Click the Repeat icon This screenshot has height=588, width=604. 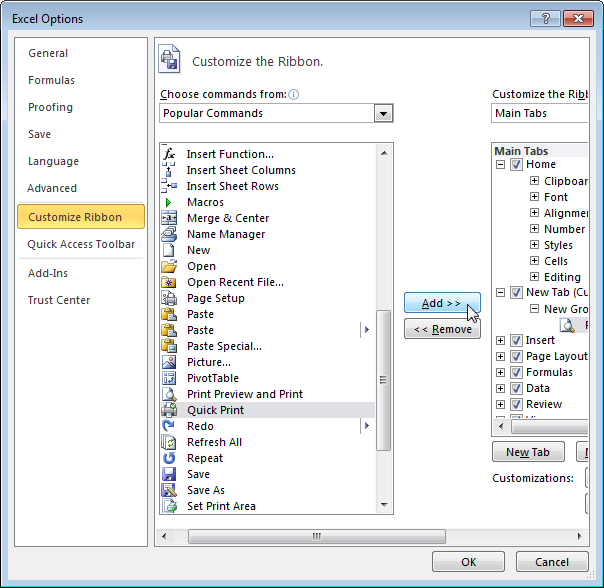(169, 458)
